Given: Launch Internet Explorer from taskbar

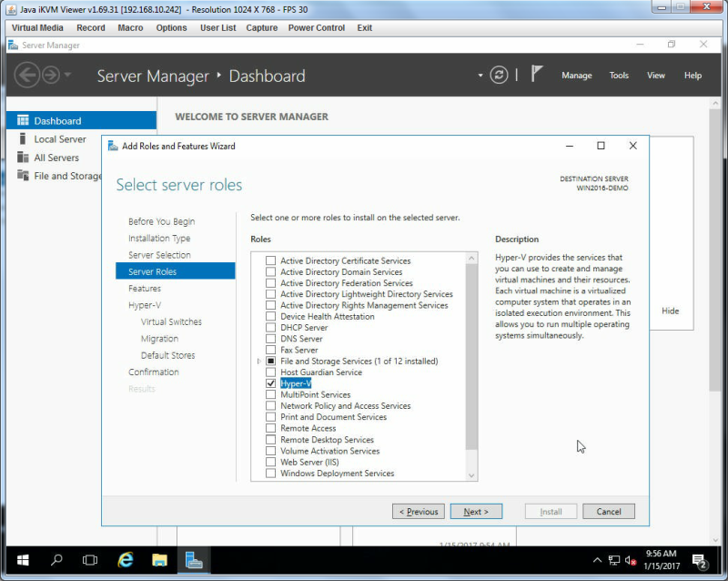Looking at the screenshot, I should [x=126, y=560].
